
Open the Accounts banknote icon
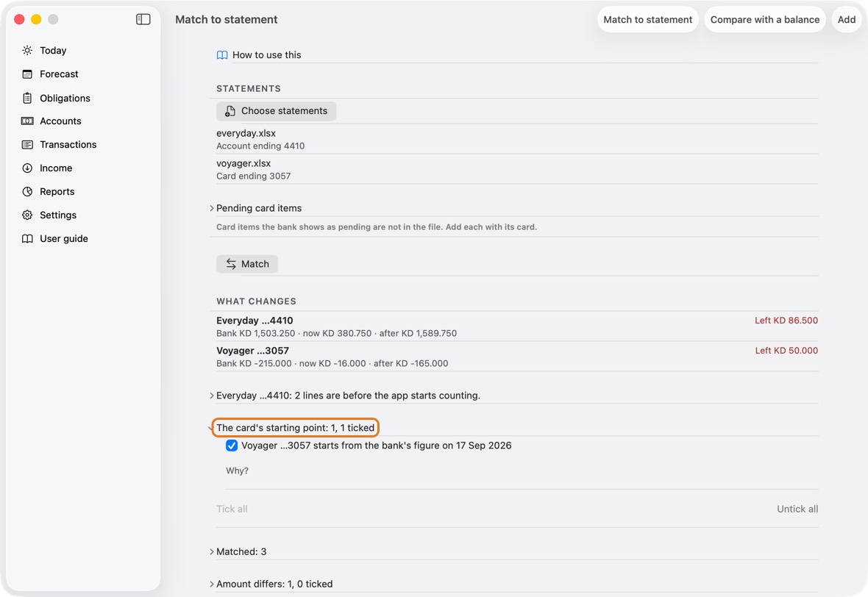point(27,121)
